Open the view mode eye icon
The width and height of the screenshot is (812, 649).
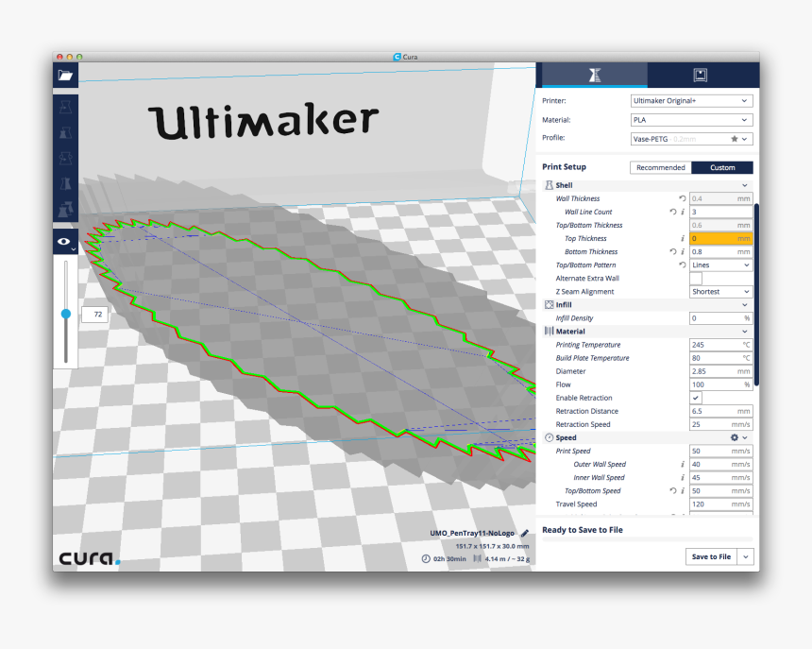(x=65, y=243)
